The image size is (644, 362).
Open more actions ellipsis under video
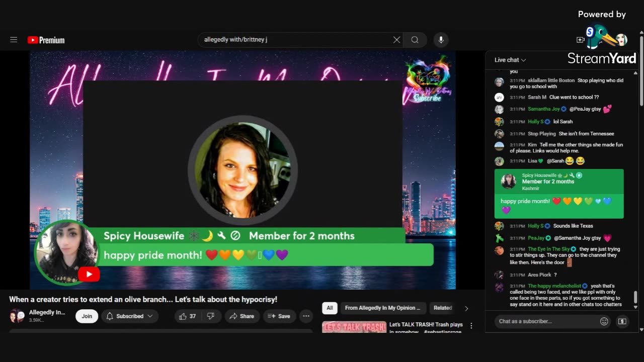(306, 316)
